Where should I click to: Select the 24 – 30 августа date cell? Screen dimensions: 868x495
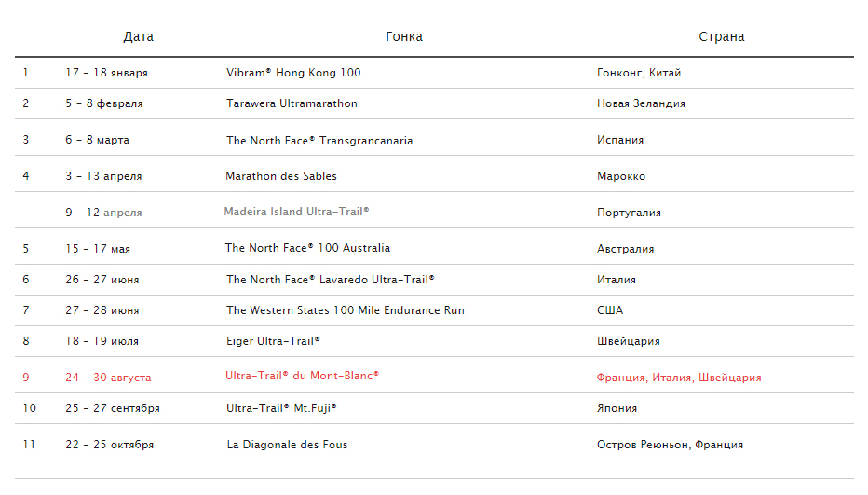tap(108, 378)
